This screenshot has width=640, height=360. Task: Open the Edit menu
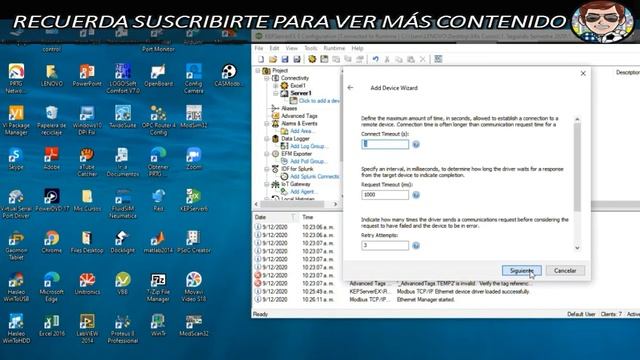[274, 48]
